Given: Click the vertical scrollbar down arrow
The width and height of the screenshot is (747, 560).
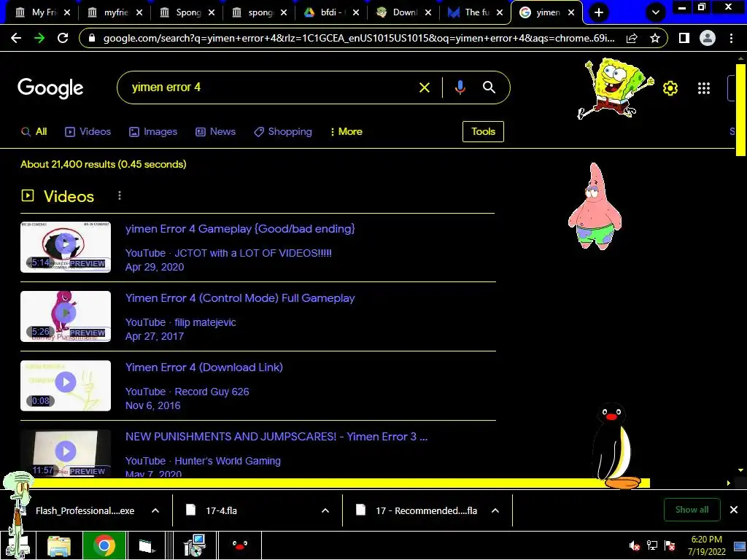Looking at the screenshot, I should (x=740, y=470).
